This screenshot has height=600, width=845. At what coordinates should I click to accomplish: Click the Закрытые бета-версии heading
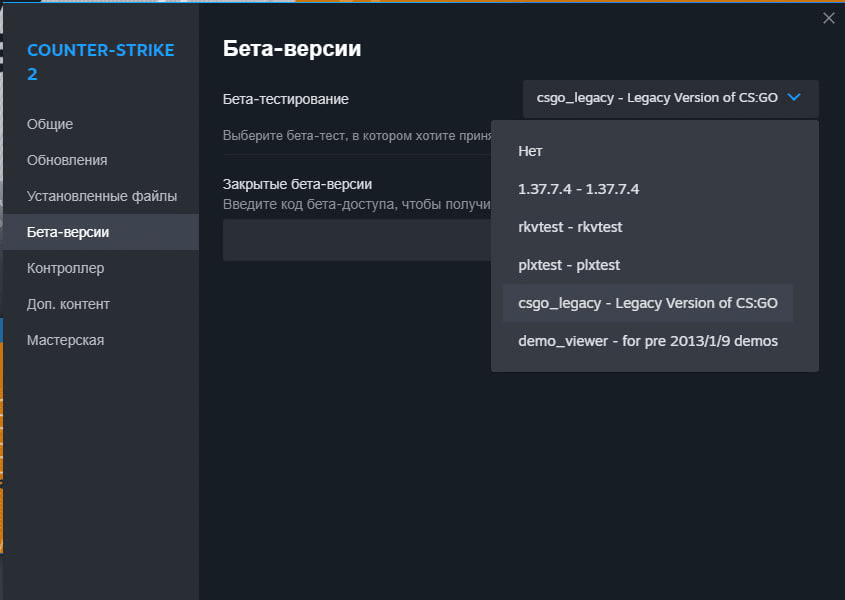click(x=297, y=184)
